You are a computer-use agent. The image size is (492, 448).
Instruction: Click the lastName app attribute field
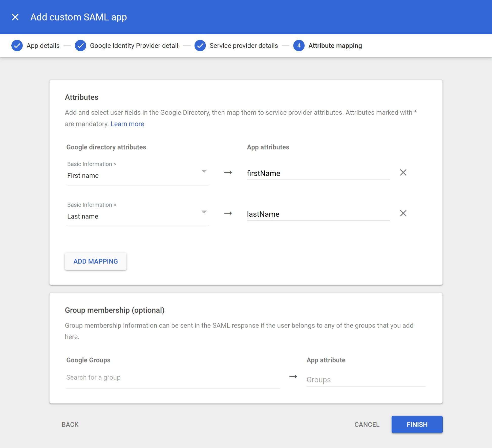[x=318, y=214]
